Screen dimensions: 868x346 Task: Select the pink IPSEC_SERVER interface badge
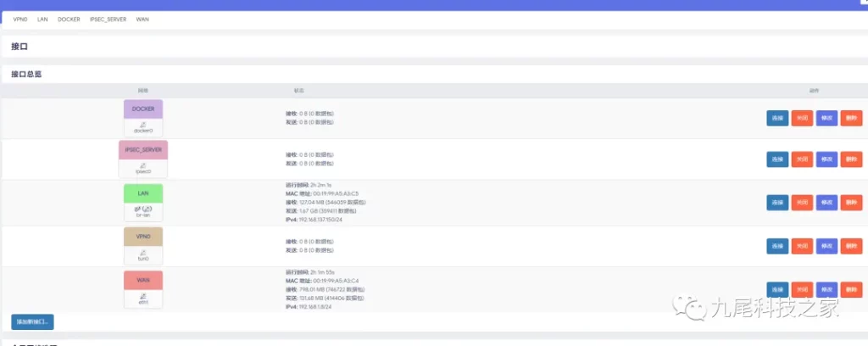click(142, 149)
